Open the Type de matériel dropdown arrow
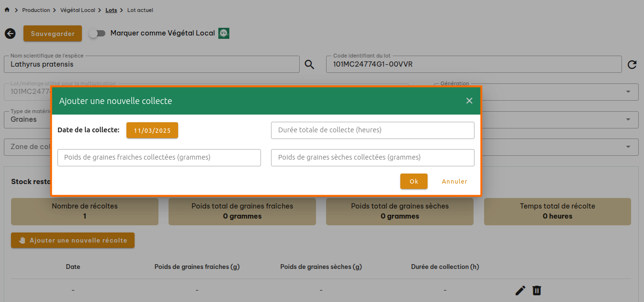 [x=628, y=120]
